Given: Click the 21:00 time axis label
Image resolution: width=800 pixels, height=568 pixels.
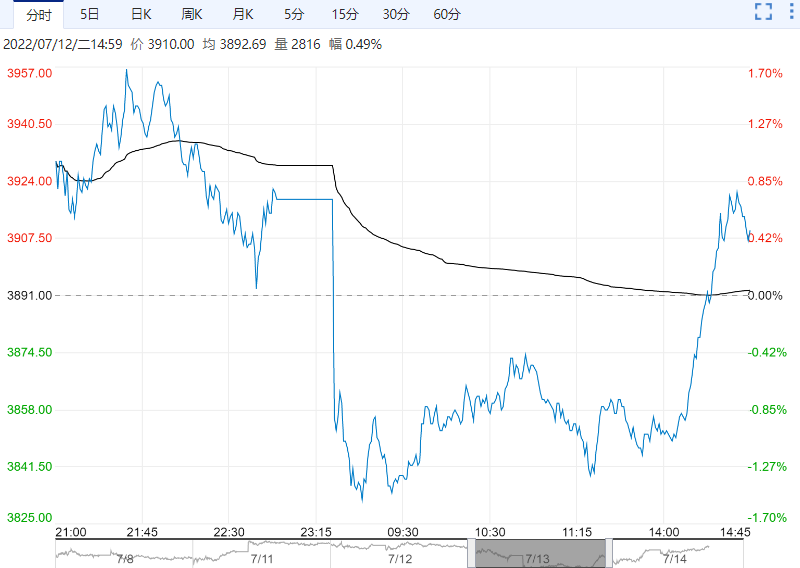Looking at the screenshot, I should coord(71,532).
